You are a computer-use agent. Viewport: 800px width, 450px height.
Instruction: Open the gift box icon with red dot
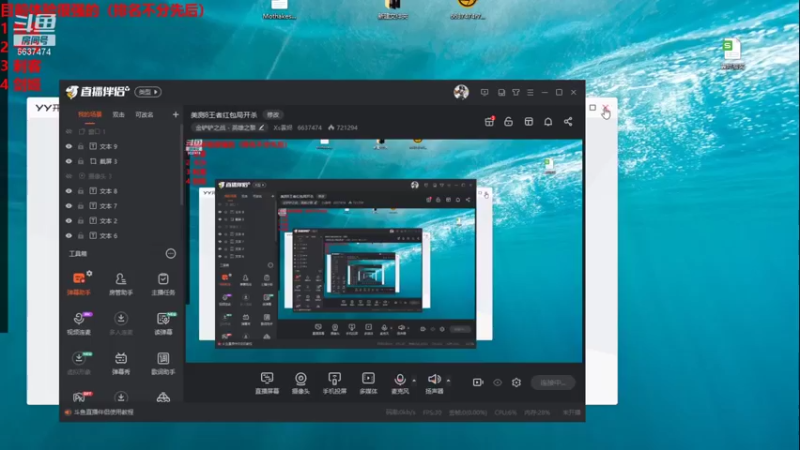[x=489, y=121]
